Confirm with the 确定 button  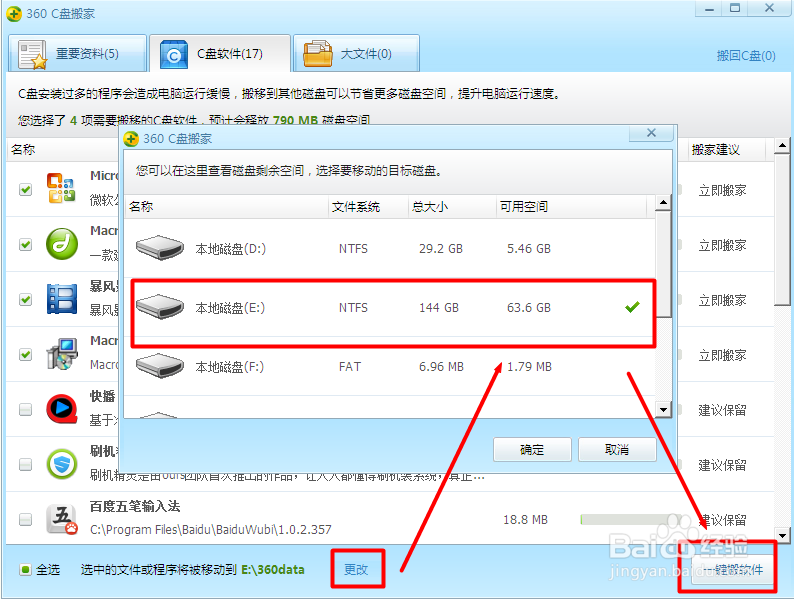coord(532,450)
